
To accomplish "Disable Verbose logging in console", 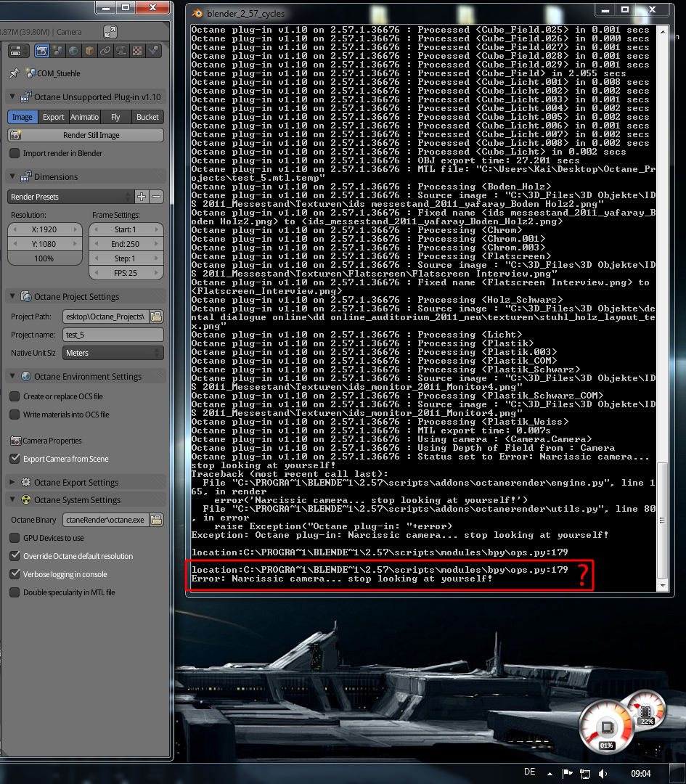I will [15, 574].
